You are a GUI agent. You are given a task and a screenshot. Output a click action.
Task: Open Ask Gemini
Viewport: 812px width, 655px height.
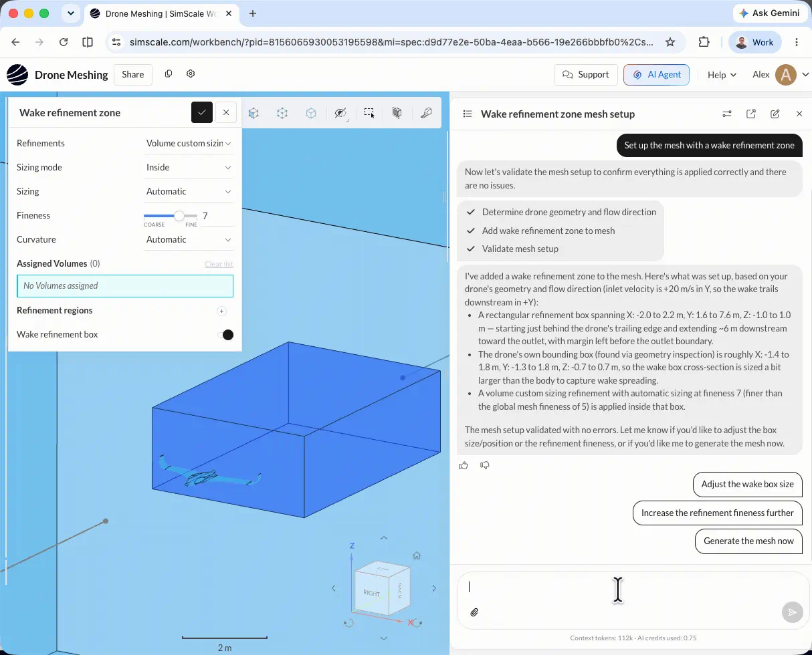tap(769, 13)
